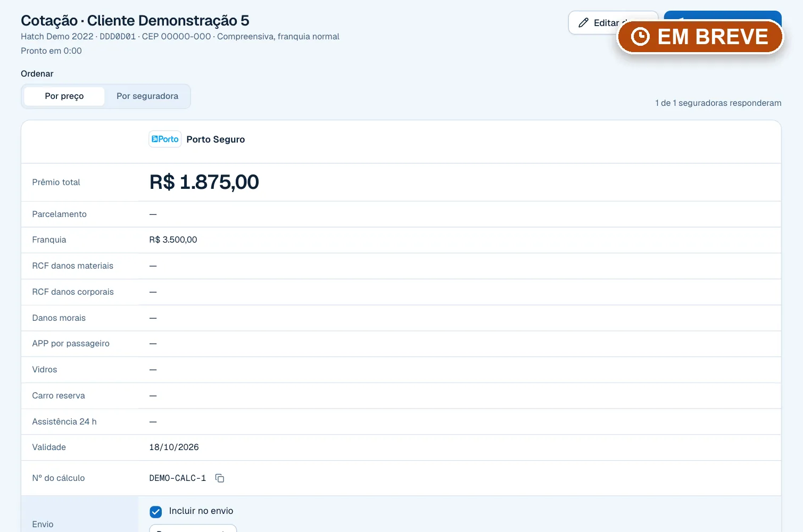The height and width of the screenshot is (532, 803).
Task: Click the Pronto em 0:00 status text
Action: (51, 51)
